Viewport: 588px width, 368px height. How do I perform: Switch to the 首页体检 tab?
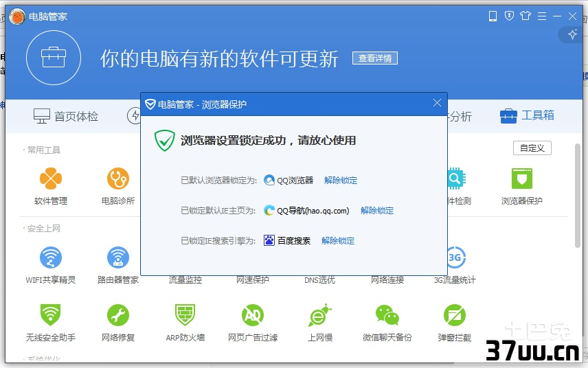(66, 116)
